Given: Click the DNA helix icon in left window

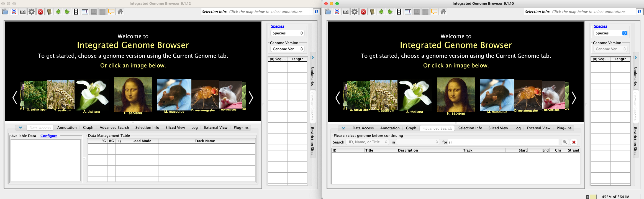Looking at the screenshot, I should point(14,12).
